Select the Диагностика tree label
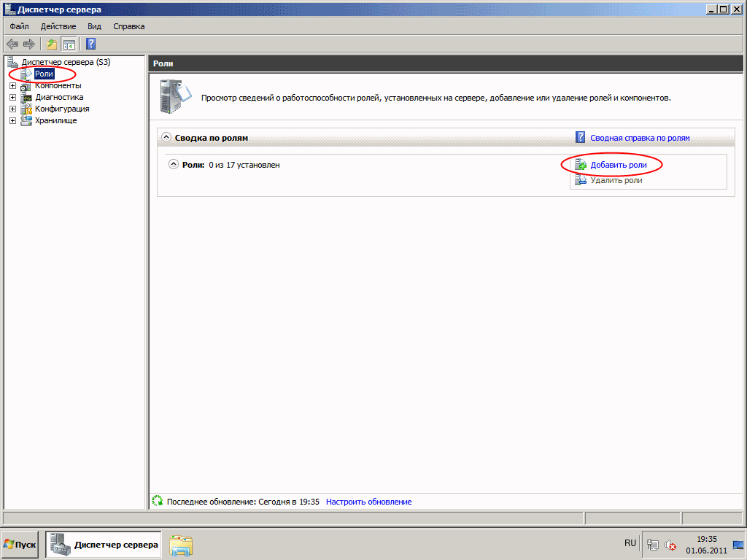The height and width of the screenshot is (560, 747). click(59, 97)
